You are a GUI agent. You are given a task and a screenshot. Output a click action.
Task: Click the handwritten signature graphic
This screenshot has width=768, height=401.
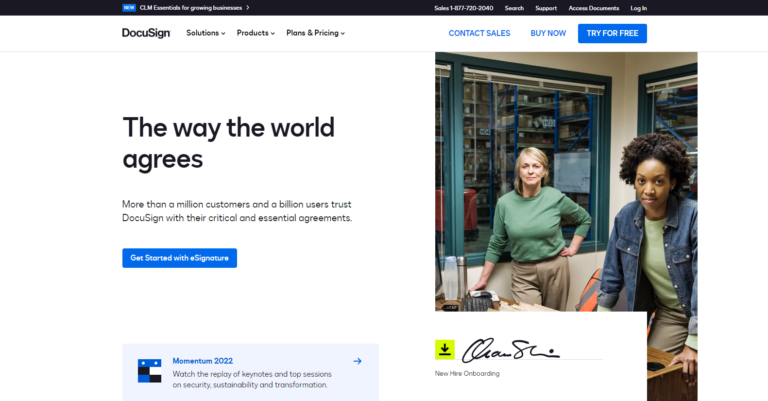[510, 350]
